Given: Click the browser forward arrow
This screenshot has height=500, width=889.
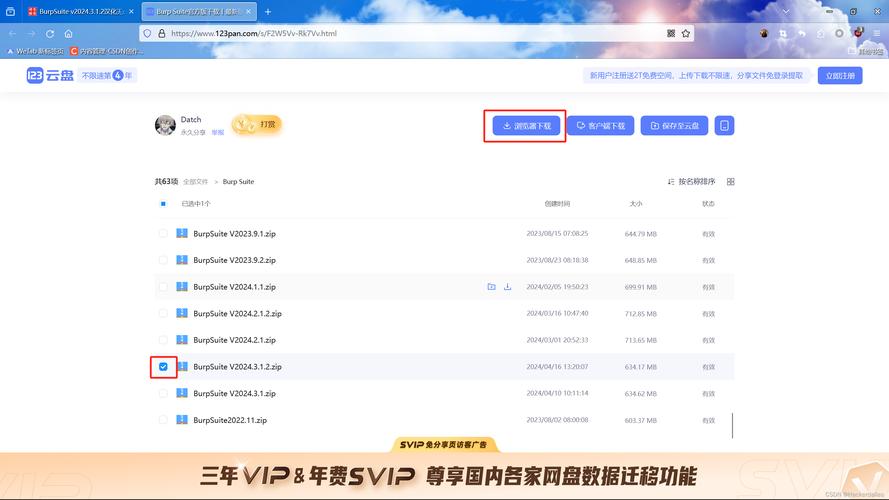Looking at the screenshot, I should point(31,34).
